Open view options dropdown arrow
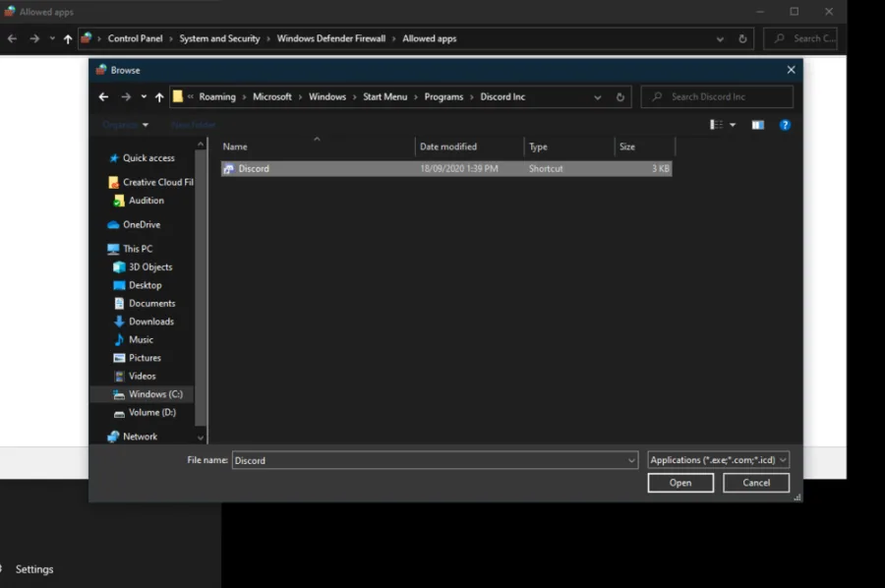Screen dimensions: 885x588 (x=733, y=125)
